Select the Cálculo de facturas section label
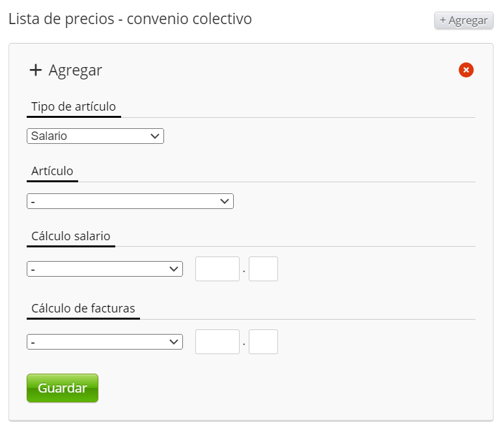The height and width of the screenshot is (429, 504). pyautogui.click(x=83, y=308)
